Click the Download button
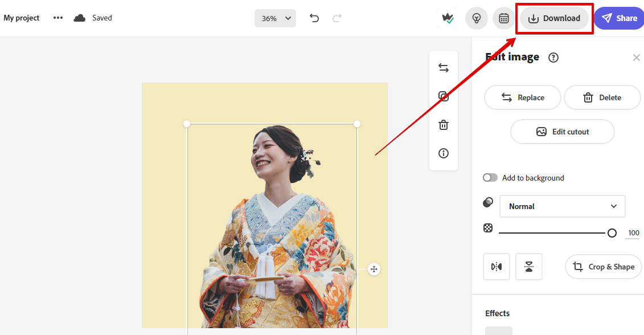 tap(553, 18)
